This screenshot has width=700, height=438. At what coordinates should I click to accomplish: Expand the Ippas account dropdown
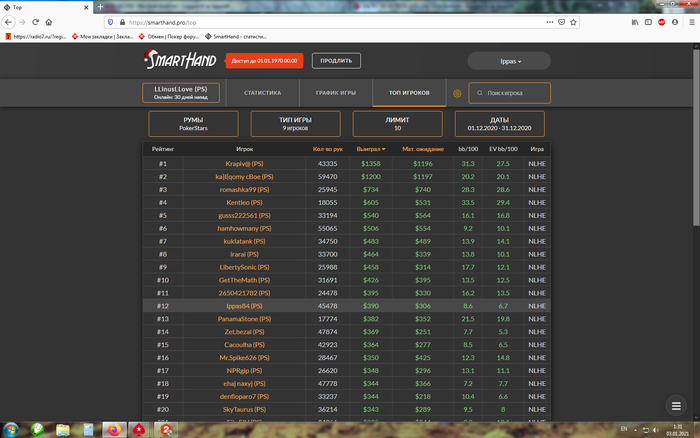[x=509, y=61]
